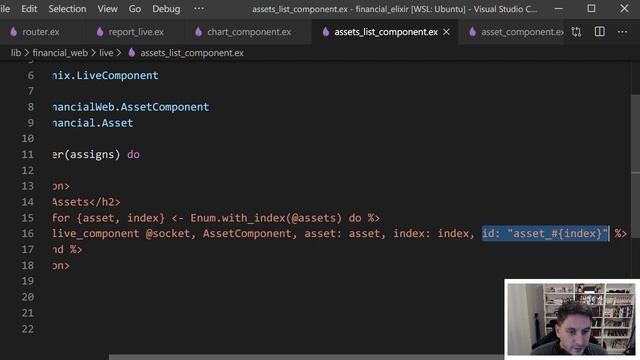Image resolution: width=640 pixels, height=360 pixels.
Task: Click 'Enum.with_index(@assets)' on line 15
Action: 266,218
